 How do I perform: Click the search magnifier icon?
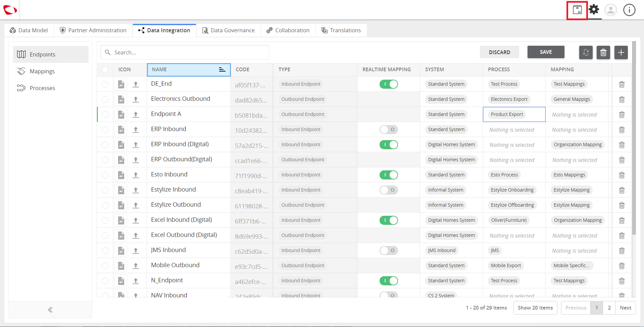(108, 52)
